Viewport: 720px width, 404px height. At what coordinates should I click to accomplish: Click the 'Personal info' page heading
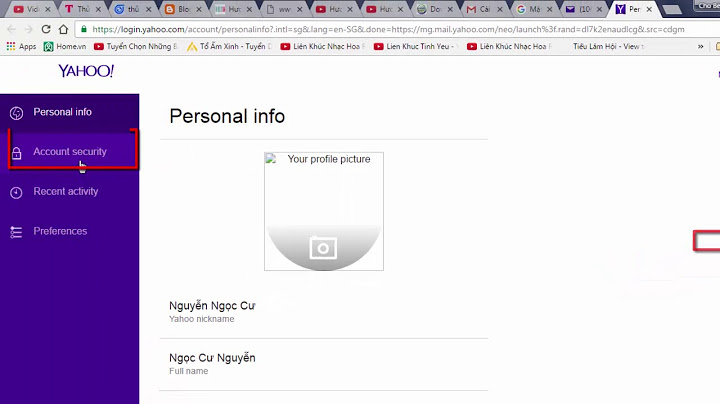click(227, 116)
